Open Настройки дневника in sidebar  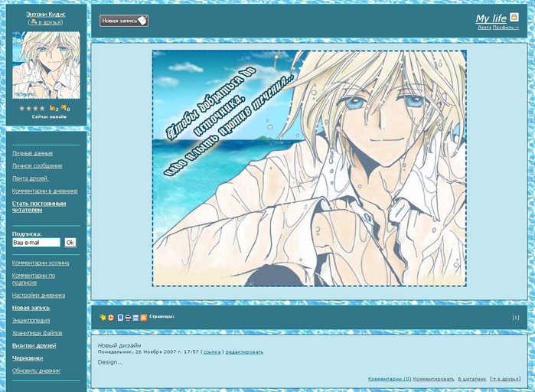pos(38,296)
